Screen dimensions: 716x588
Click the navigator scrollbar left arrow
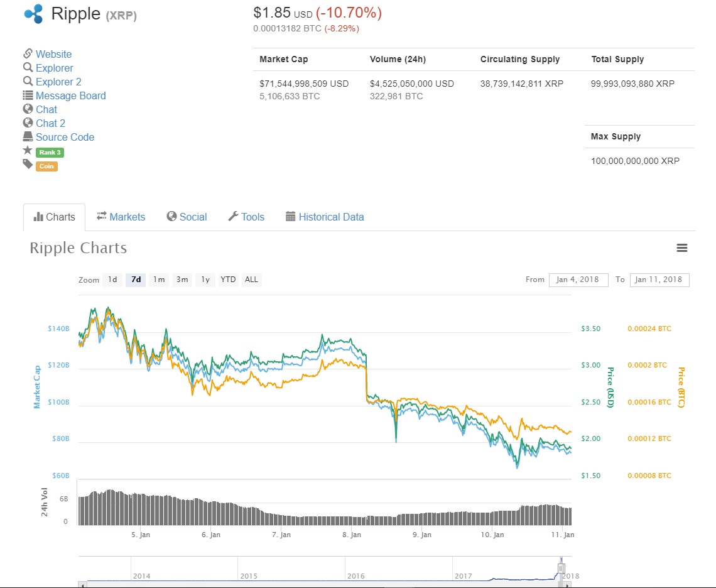click(x=83, y=585)
